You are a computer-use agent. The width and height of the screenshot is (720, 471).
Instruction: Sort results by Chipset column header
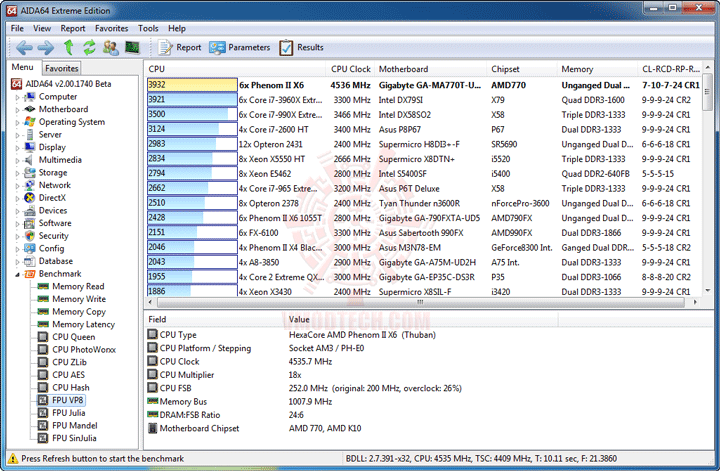click(x=522, y=69)
